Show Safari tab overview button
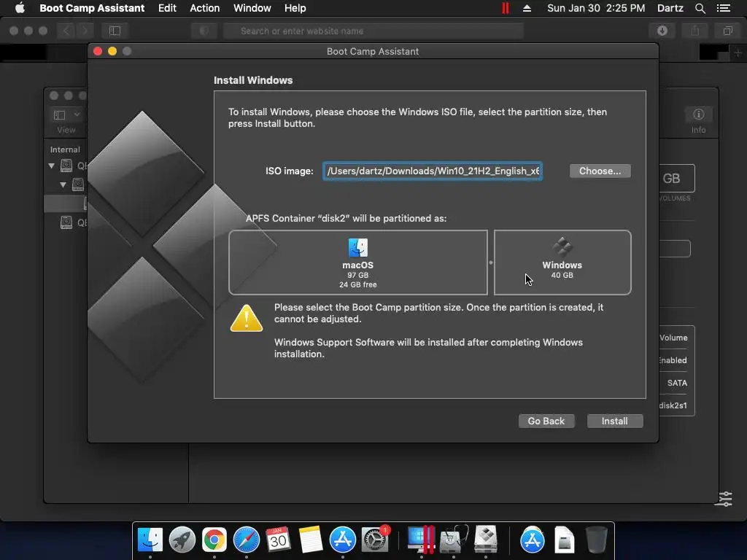Image resolution: width=747 pixels, height=560 pixels. point(727,31)
